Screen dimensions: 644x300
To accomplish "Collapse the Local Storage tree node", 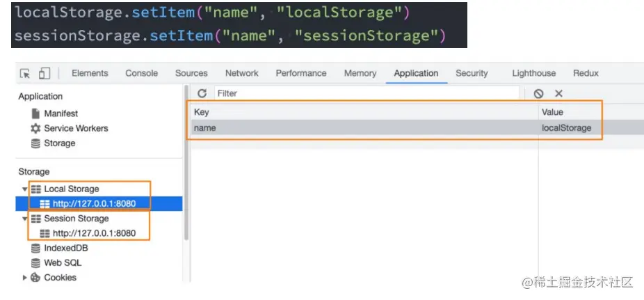I will pos(25,189).
